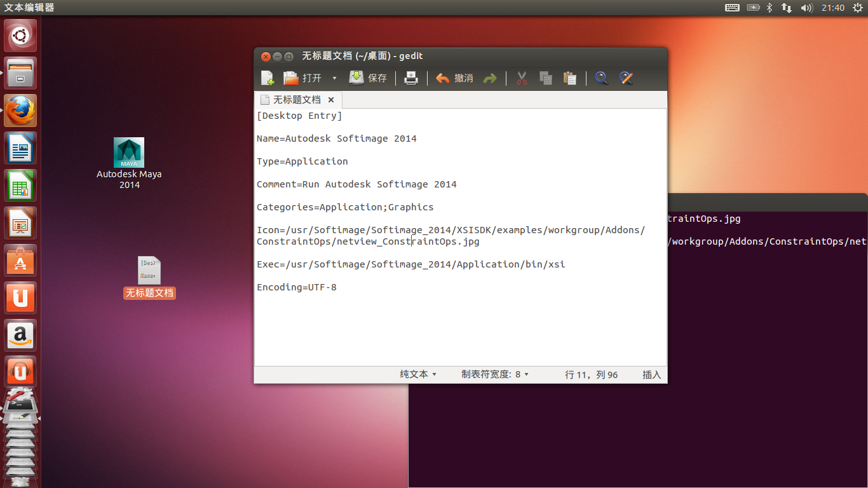Click the Type=Application line
The height and width of the screenshot is (488, 868).
click(302, 161)
